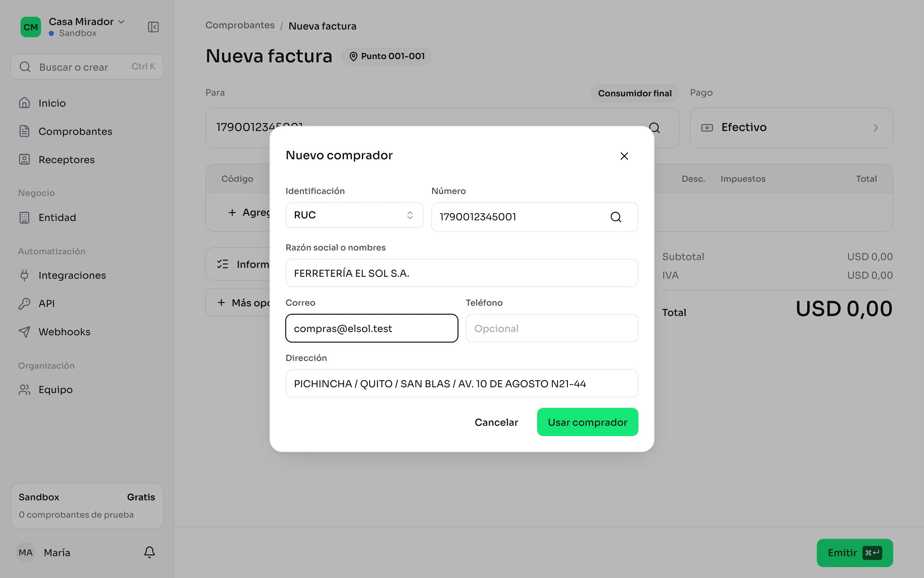
Task: Click the Impuestos column header
Action: (743, 179)
